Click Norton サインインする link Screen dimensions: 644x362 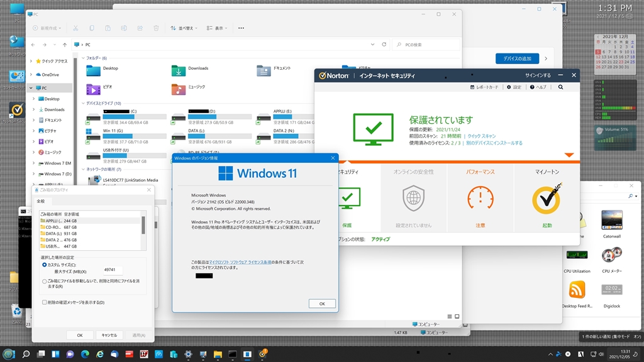click(538, 75)
